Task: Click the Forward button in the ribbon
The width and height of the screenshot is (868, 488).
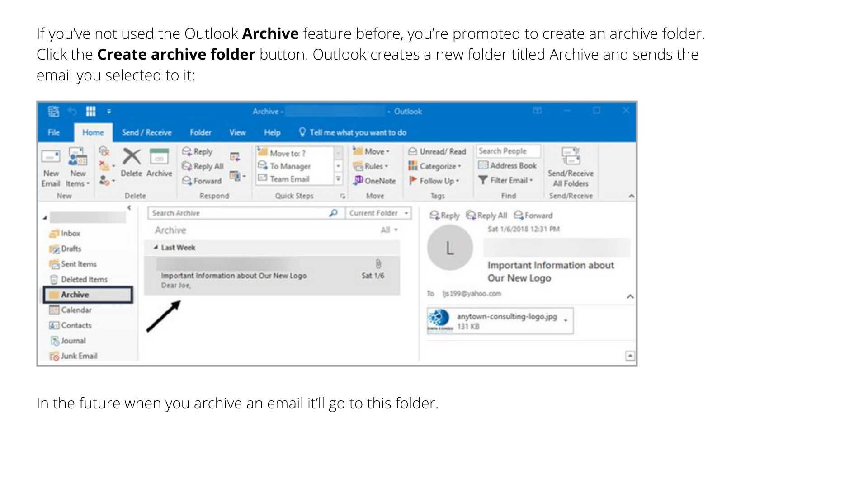Action: point(203,181)
